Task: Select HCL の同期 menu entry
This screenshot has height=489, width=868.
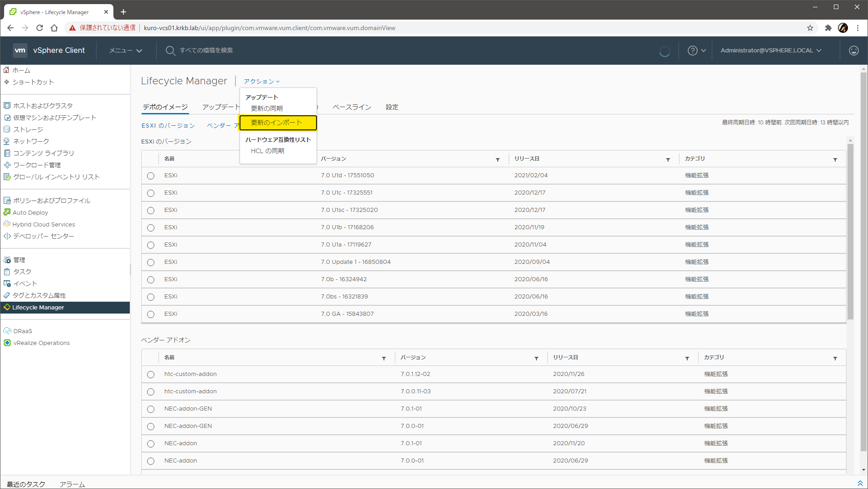Action: click(x=267, y=151)
